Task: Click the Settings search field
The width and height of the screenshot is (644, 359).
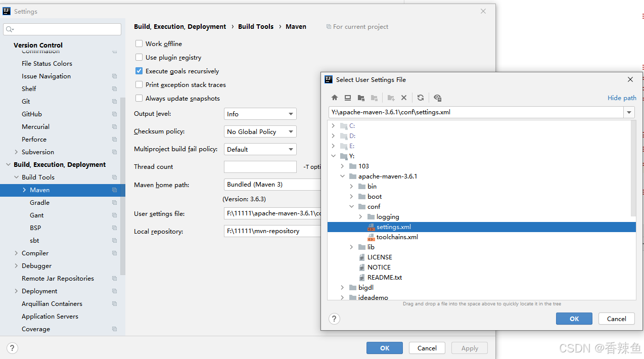Action: pyautogui.click(x=62, y=29)
